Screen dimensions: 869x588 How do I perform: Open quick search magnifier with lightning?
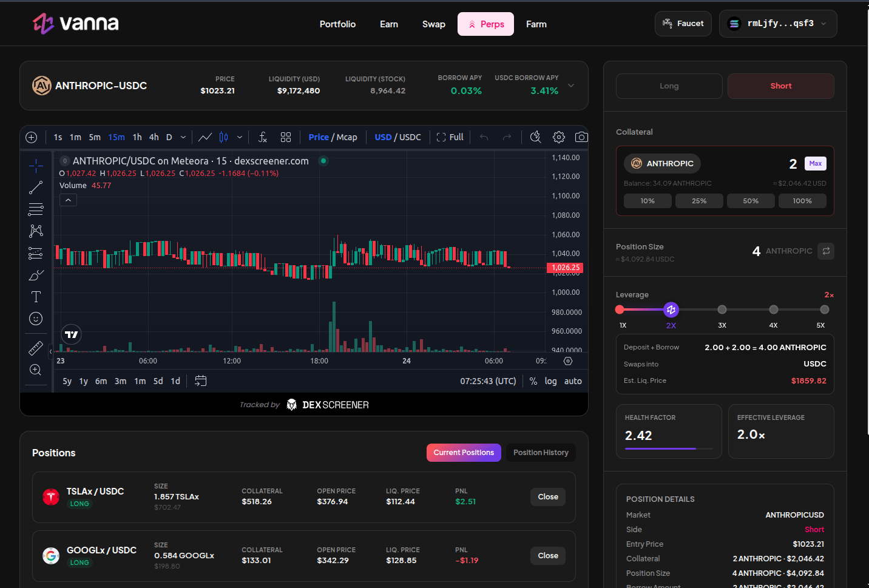(x=535, y=137)
